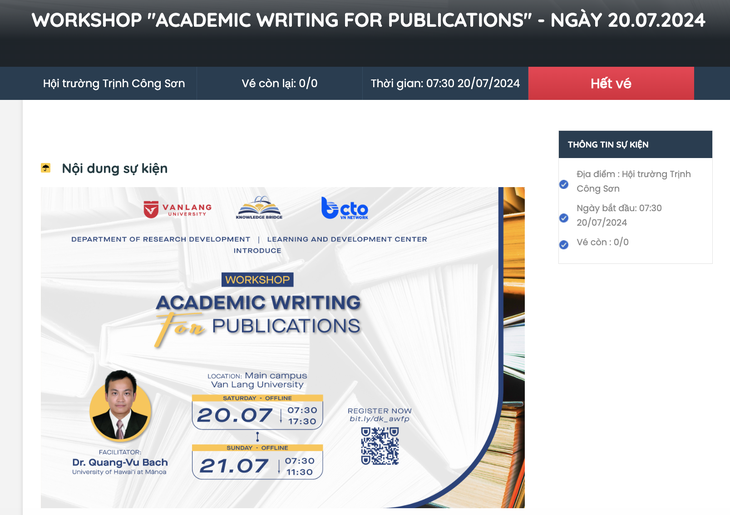Click the checkmark icon next to Địa điểm
Image resolution: width=730 pixels, height=515 pixels.
pos(564,184)
